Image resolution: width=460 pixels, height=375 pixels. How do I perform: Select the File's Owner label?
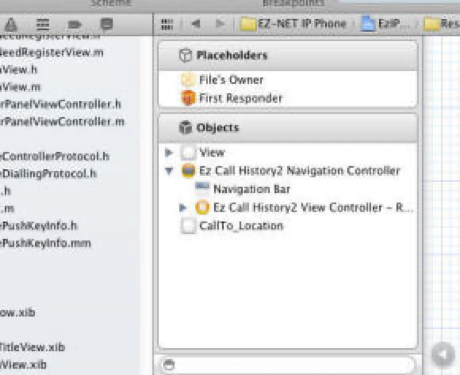tap(231, 80)
